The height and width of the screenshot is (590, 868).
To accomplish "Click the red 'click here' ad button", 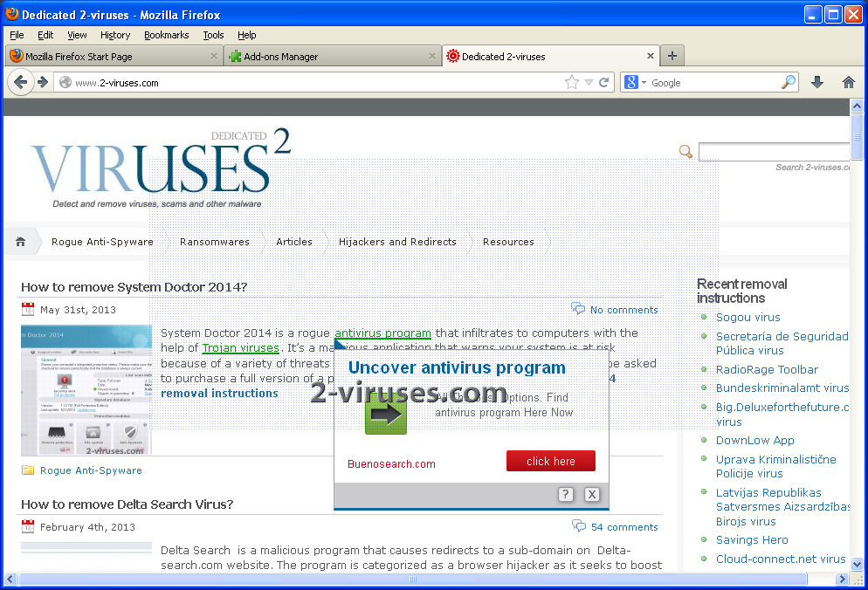I will click(551, 461).
